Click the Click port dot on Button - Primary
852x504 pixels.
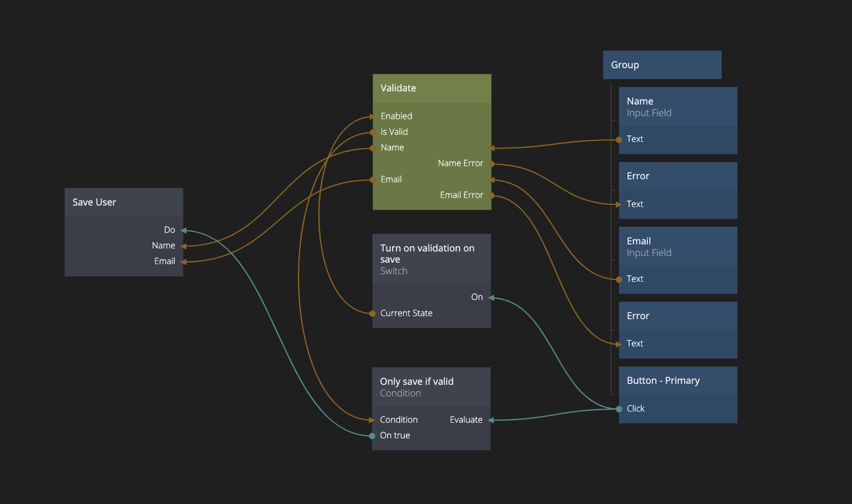click(x=619, y=409)
